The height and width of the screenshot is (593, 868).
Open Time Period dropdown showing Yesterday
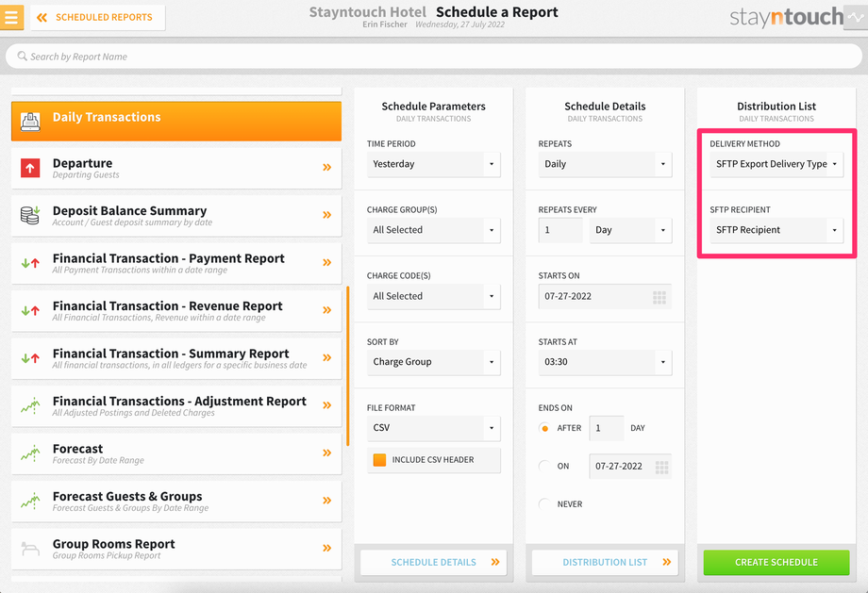(433, 164)
